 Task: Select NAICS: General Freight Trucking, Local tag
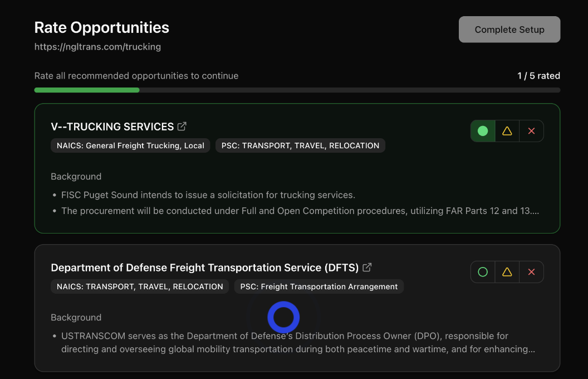130,145
